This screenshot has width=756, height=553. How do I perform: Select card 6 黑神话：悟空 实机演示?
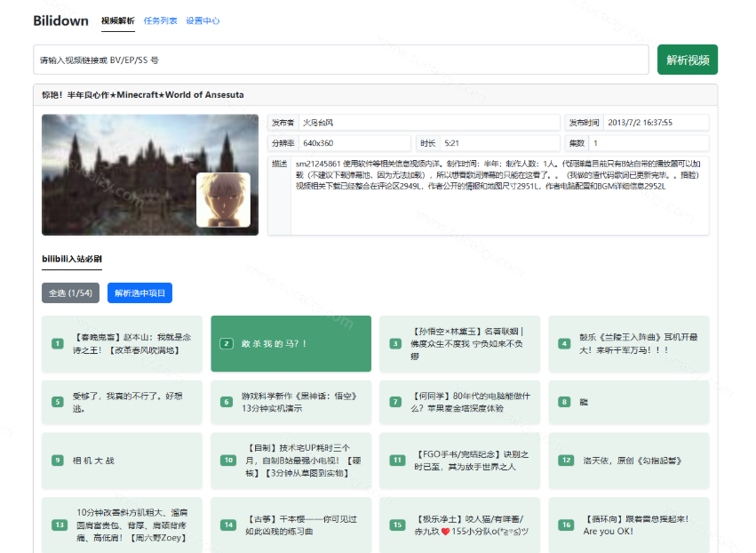pos(291,402)
